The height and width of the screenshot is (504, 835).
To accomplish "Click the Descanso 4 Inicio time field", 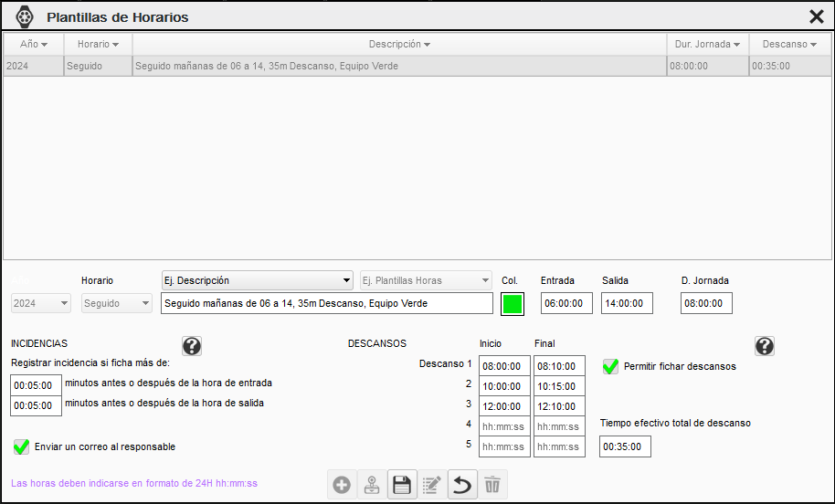I will coord(503,426).
